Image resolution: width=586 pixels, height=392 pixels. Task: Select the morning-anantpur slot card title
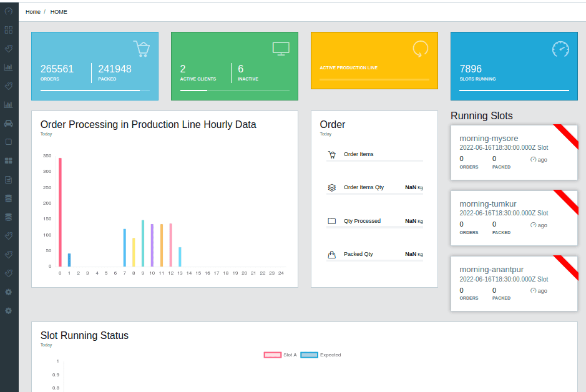(x=491, y=270)
